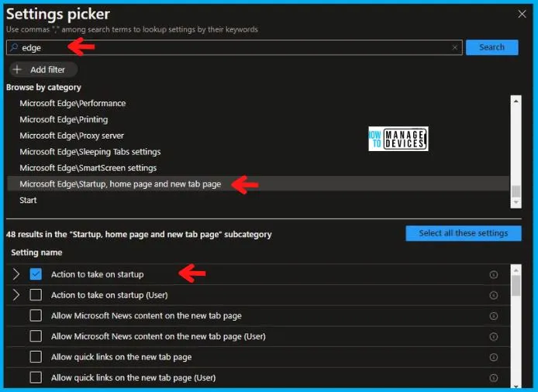Click the magnifier icon in search box
The image size is (538, 392).
tap(14, 47)
